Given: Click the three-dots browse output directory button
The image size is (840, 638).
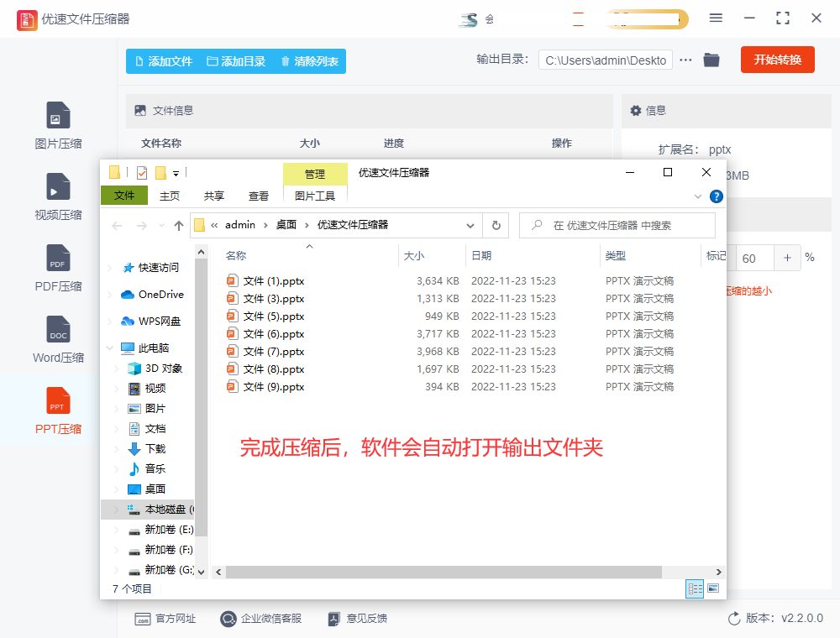Looking at the screenshot, I should click(685, 60).
